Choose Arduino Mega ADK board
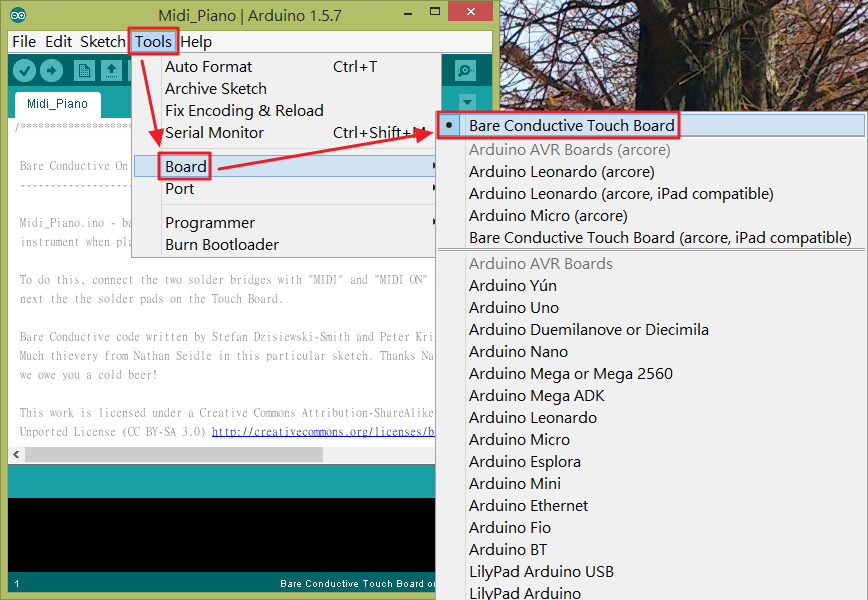Image resolution: width=868 pixels, height=600 pixels. click(652, 396)
